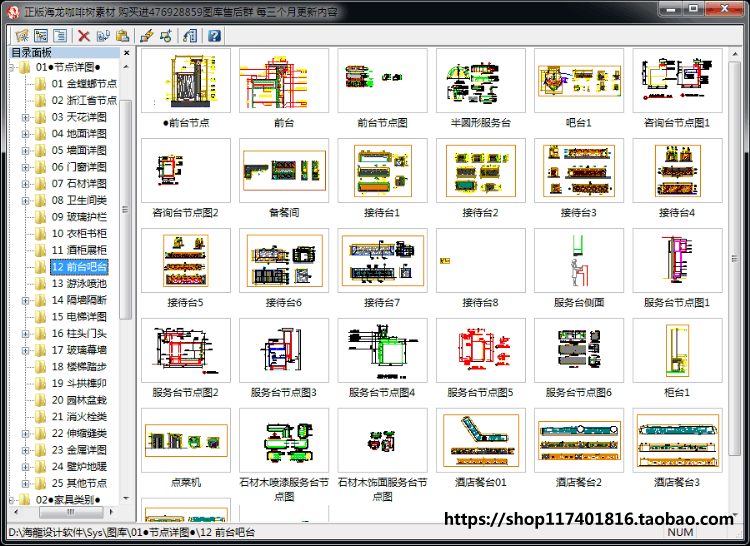750x546 pixels.
Task: Click the new folder toolbar icon
Action: 22,36
